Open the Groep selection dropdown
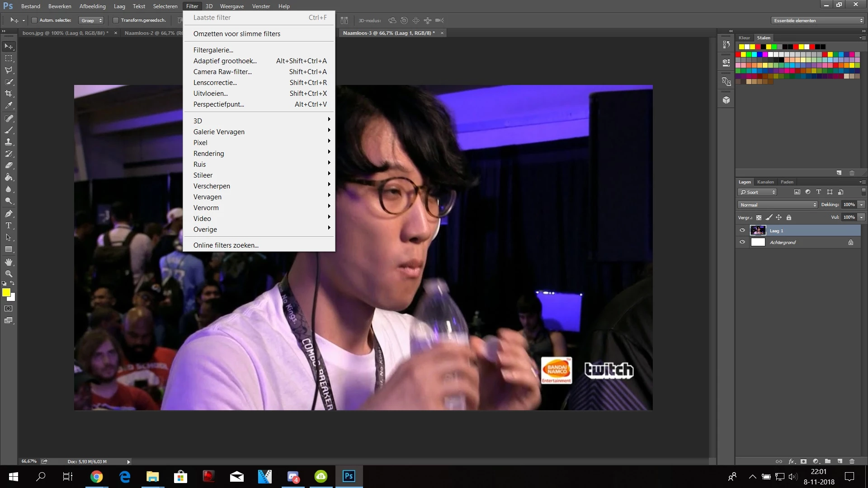The image size is (868, 488). click(x=91, y=20)
